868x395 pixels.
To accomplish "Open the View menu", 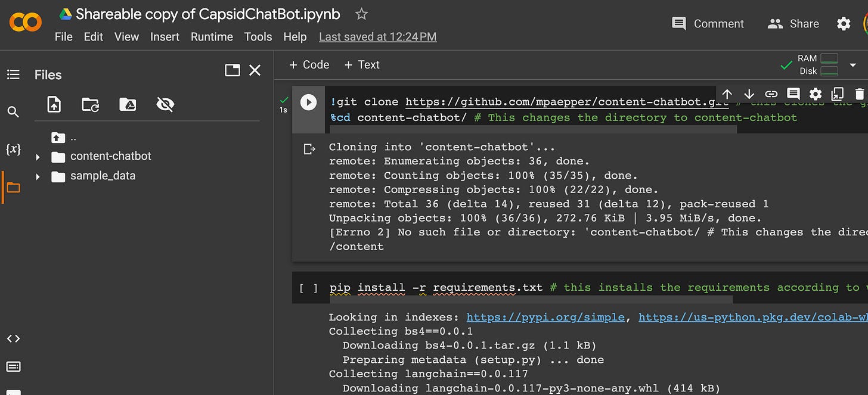I will (126, 37).
